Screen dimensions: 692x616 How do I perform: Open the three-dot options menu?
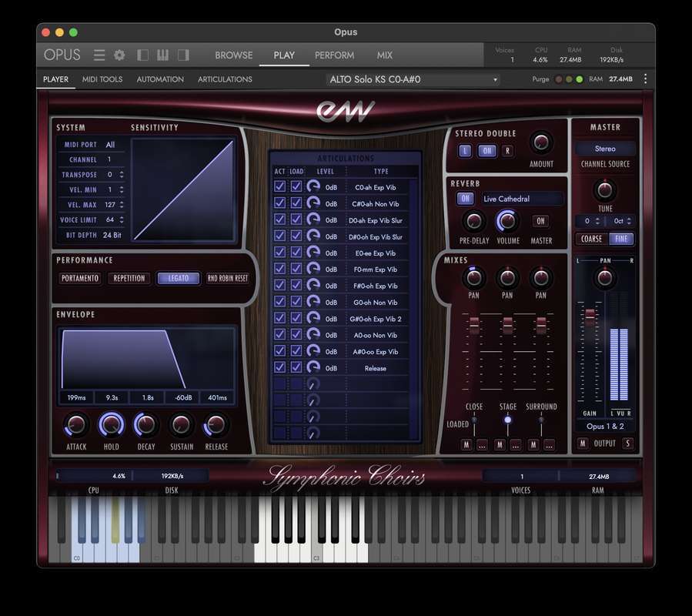645,79
